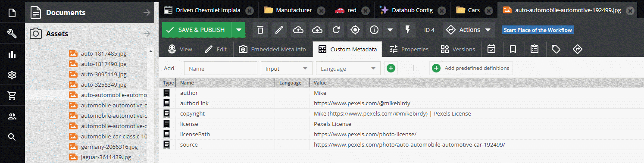
Task: Open the Language dropdown
Action: (348, 68)
